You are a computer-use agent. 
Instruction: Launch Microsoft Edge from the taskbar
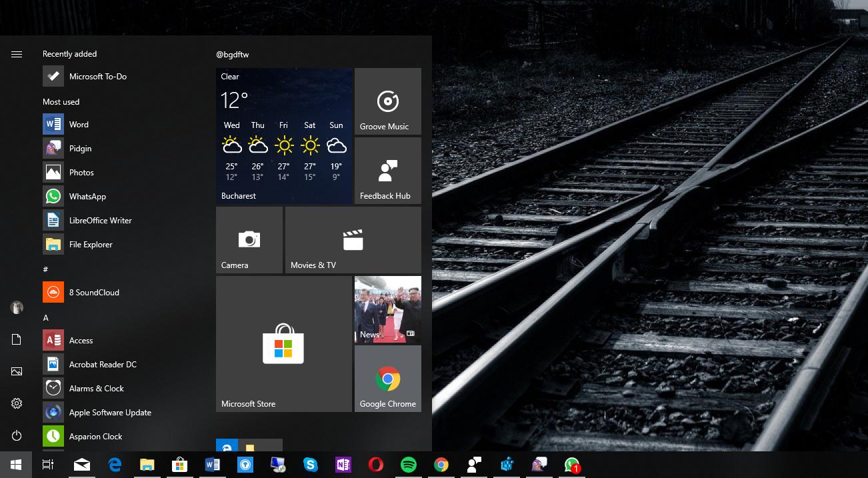coord(115,465)
